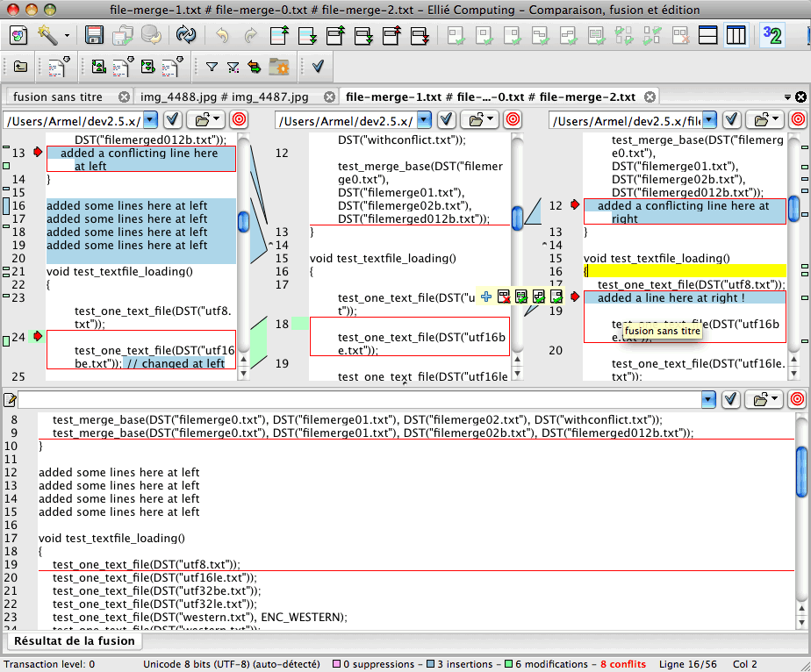
Task: Close the 'fusion sans titre' tab
Action: (124, 97)
